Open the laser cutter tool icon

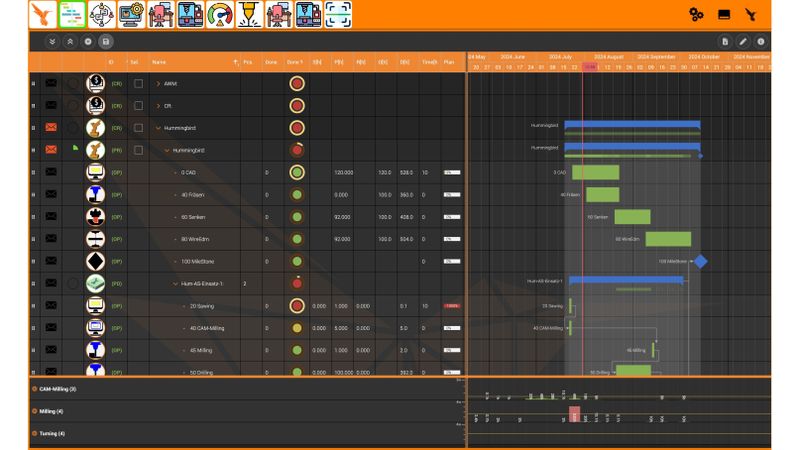250,14
